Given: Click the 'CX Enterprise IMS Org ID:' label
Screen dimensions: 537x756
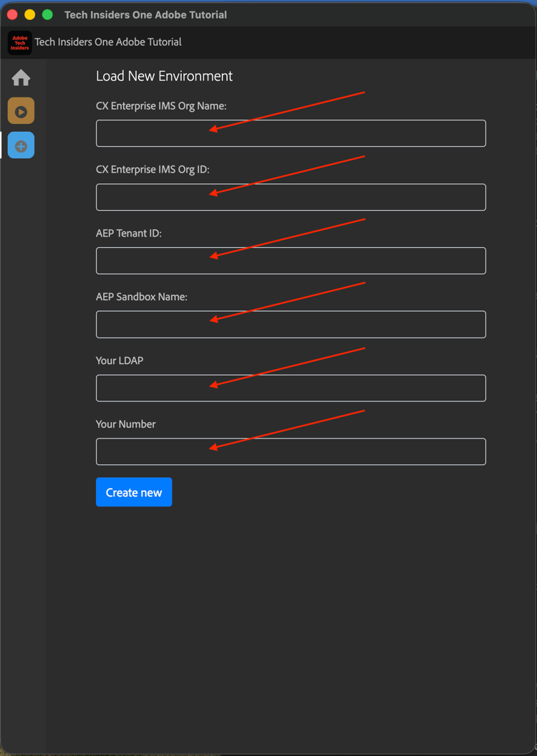Looking at the screenshot, I should pyautogui.click(x=153, y=170).
